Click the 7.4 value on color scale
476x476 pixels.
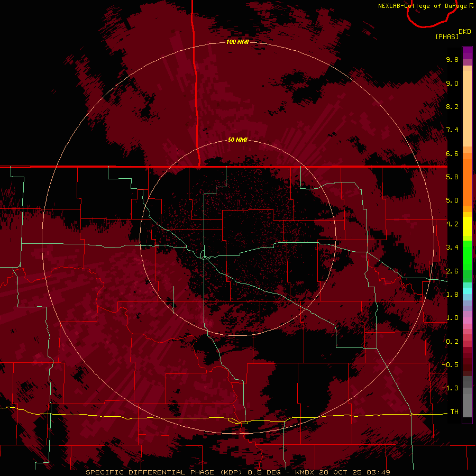click(452, 130)
